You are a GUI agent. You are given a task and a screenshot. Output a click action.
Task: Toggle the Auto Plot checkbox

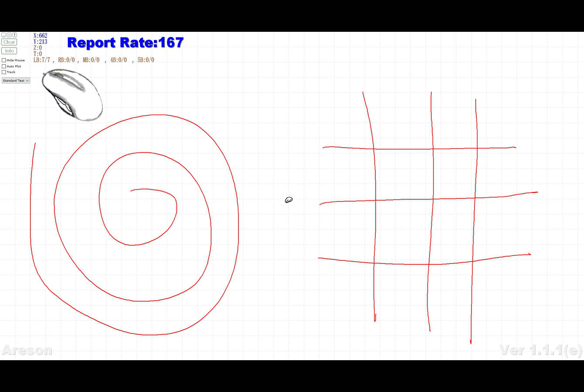[x=4, y=66]
